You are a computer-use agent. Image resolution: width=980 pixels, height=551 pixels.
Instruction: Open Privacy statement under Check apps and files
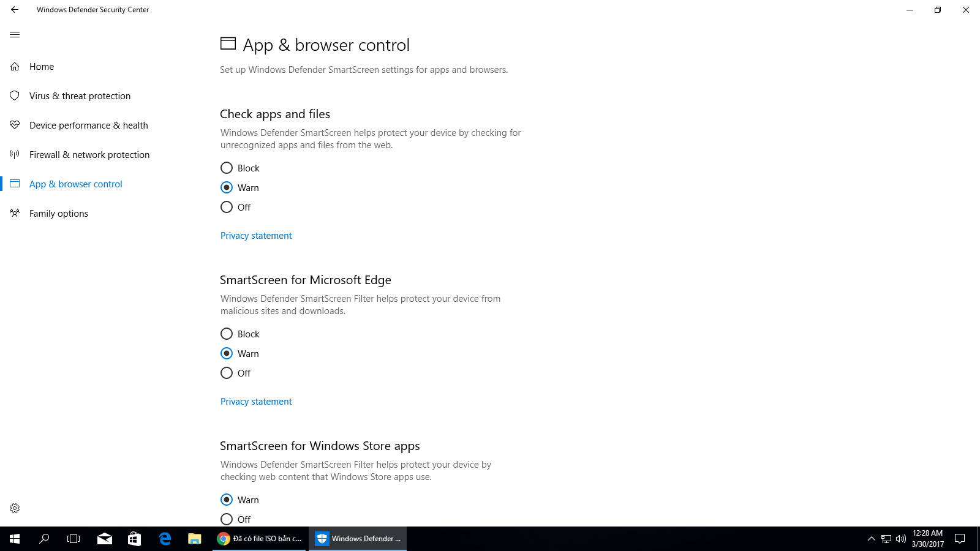pos(256,236)
